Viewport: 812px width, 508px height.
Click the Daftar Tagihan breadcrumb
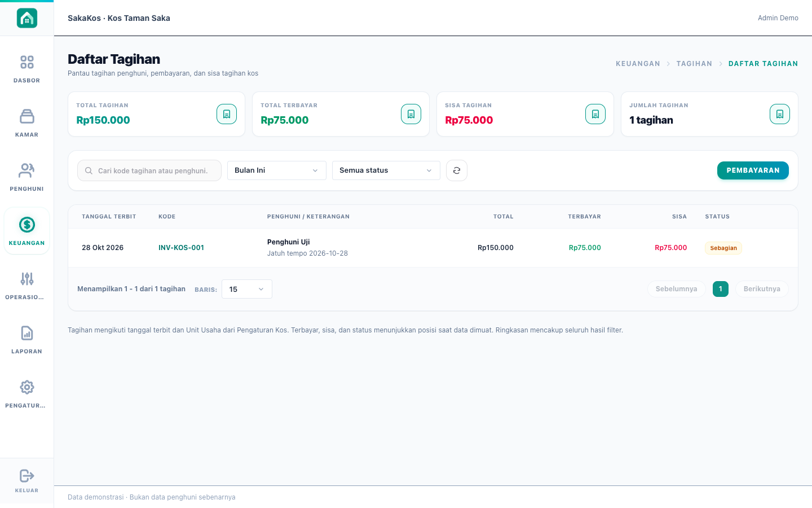click(x=763, y=64)
